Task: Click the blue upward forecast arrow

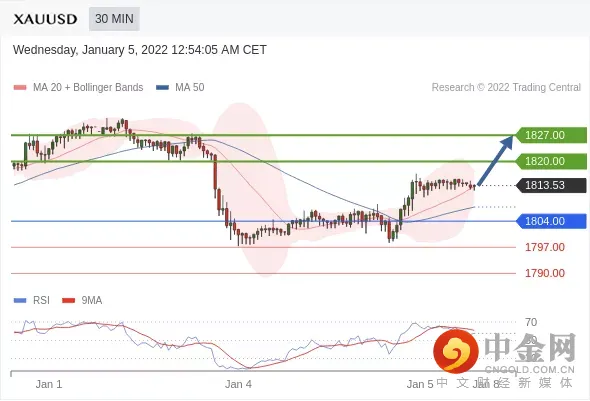Action: point(495,161)
